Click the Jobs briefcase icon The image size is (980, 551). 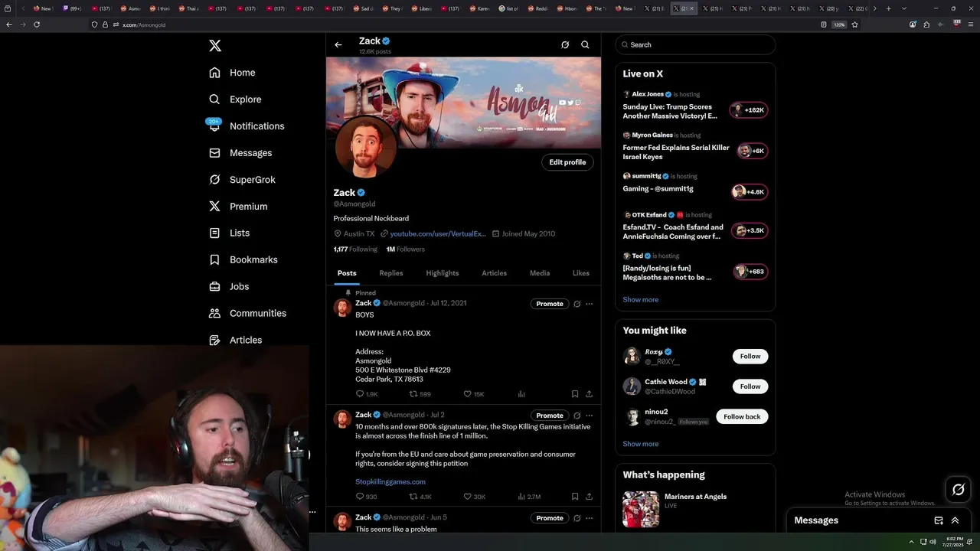pyautogui.click(x=214, y=286)
